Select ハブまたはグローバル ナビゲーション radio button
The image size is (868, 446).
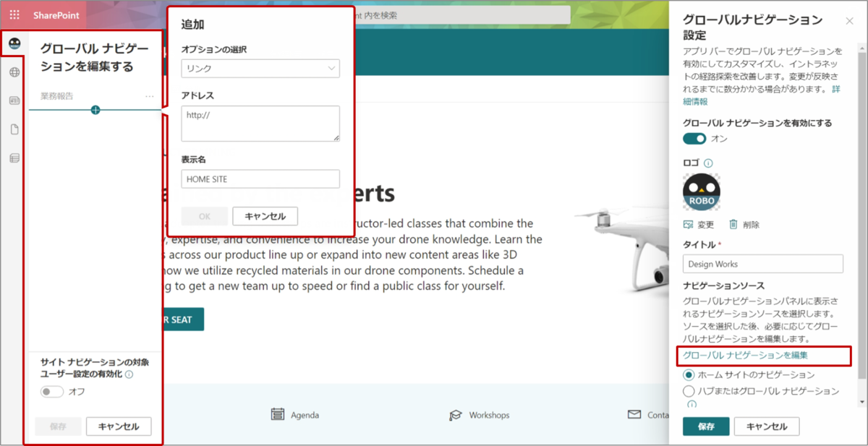click(689, 391)
